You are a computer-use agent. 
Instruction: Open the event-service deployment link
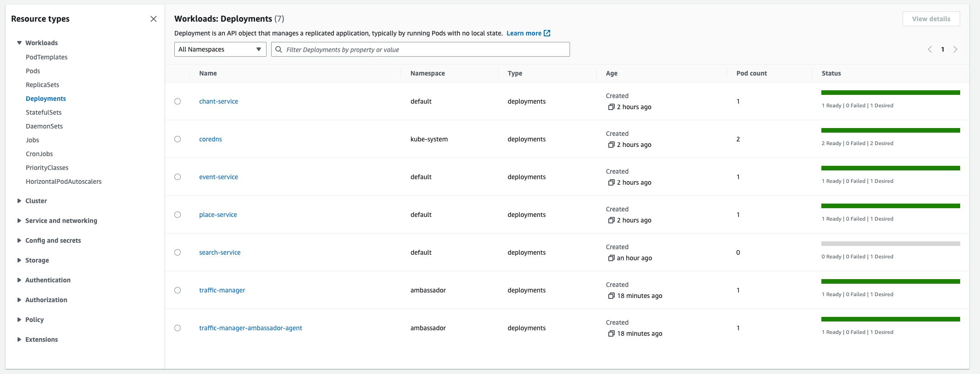(219, 177)
